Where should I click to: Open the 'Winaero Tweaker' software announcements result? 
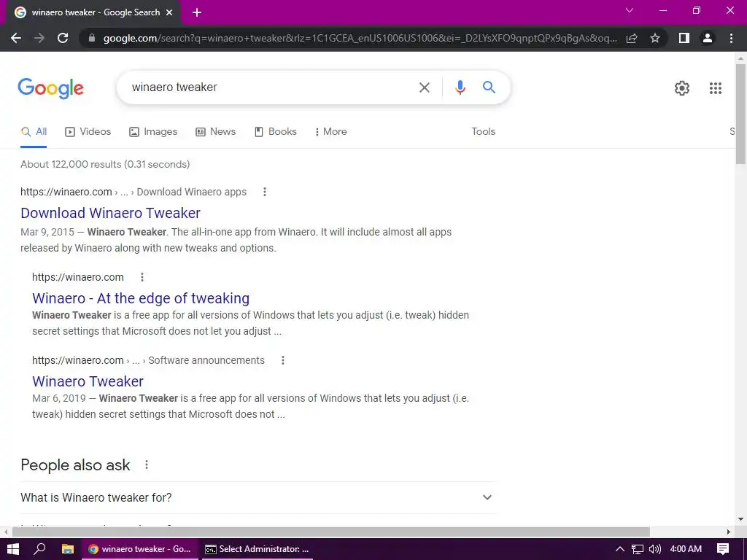88,381
